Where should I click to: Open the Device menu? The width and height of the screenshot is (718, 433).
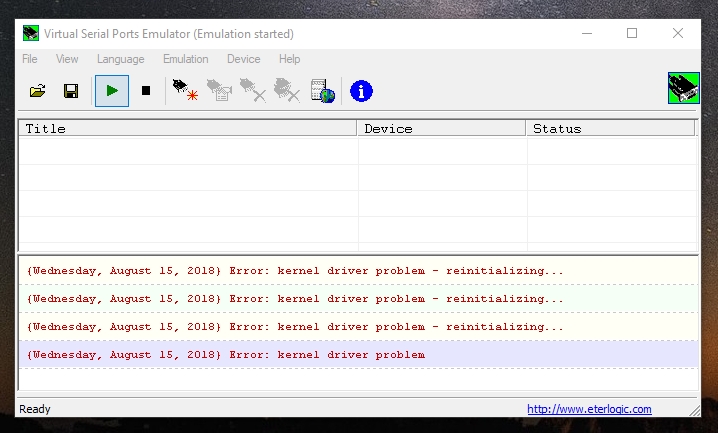point(244,59)
